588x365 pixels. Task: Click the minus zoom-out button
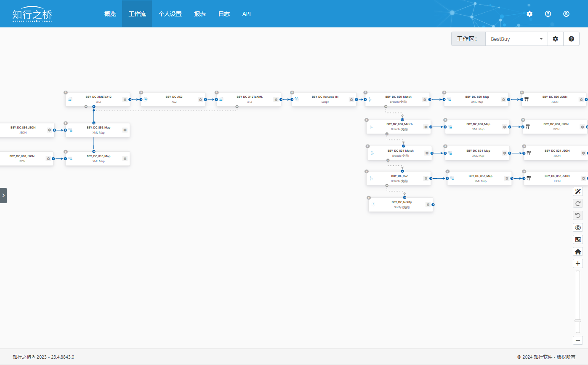point(578,341)
